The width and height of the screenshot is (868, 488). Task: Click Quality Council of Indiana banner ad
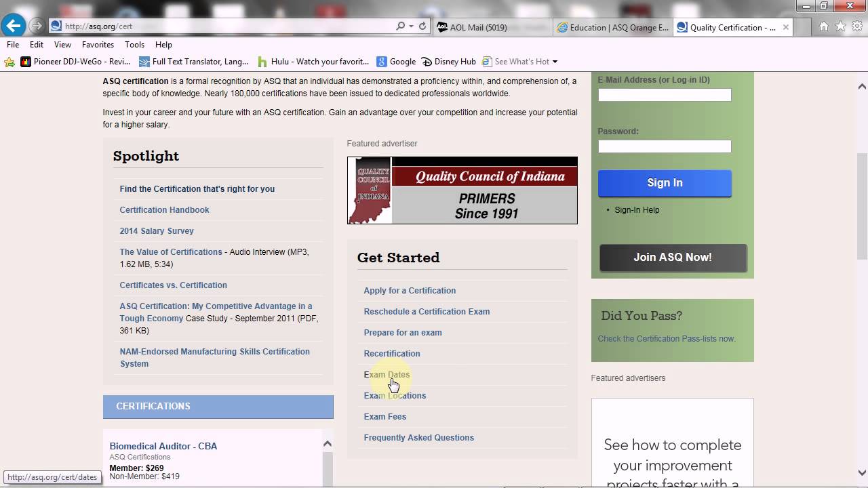(x=462, y=190)
